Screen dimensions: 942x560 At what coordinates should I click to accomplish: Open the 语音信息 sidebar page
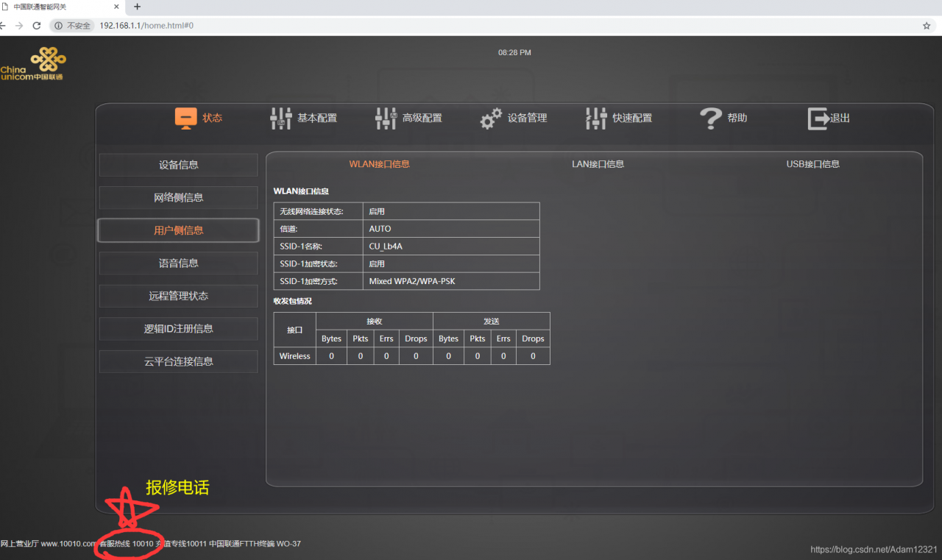(179, 263)
